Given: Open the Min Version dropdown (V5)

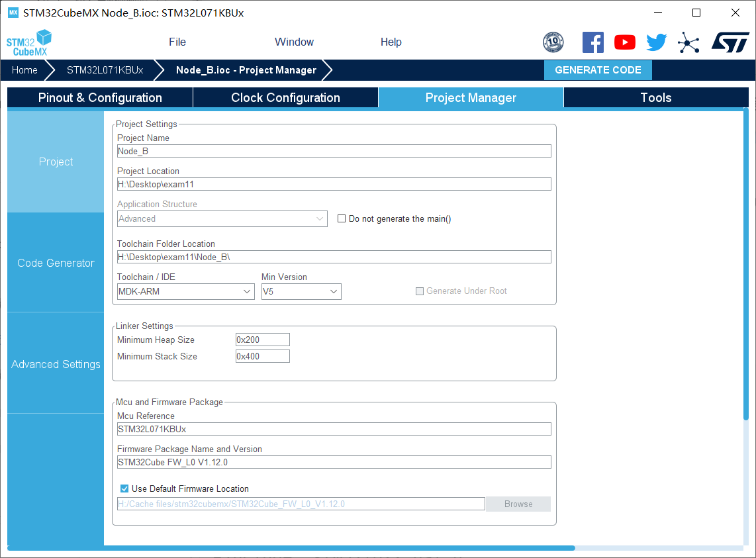Looking at the screenshot, I should point(301,291).
